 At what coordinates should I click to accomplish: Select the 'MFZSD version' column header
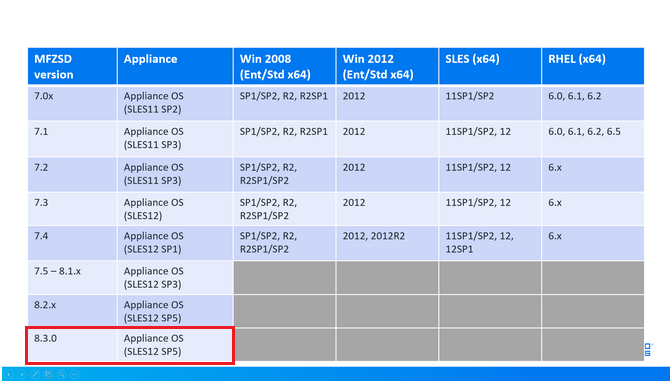pos(72,66)
